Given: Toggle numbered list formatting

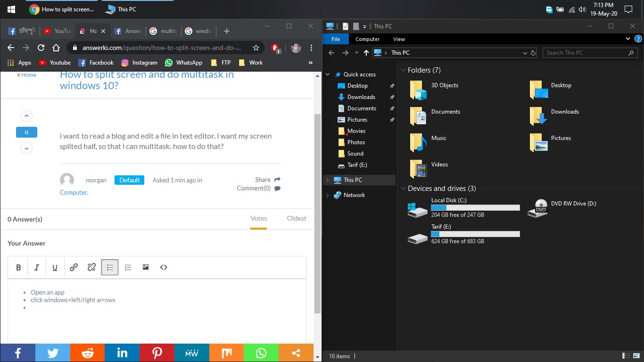Looking at the screenshot, I should coord(128,267).
